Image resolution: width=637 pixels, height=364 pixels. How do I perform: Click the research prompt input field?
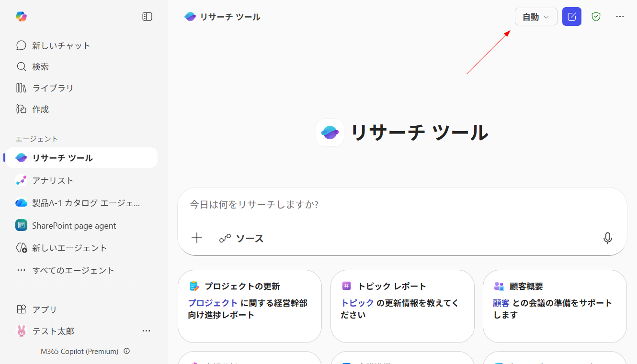[401, 205]
